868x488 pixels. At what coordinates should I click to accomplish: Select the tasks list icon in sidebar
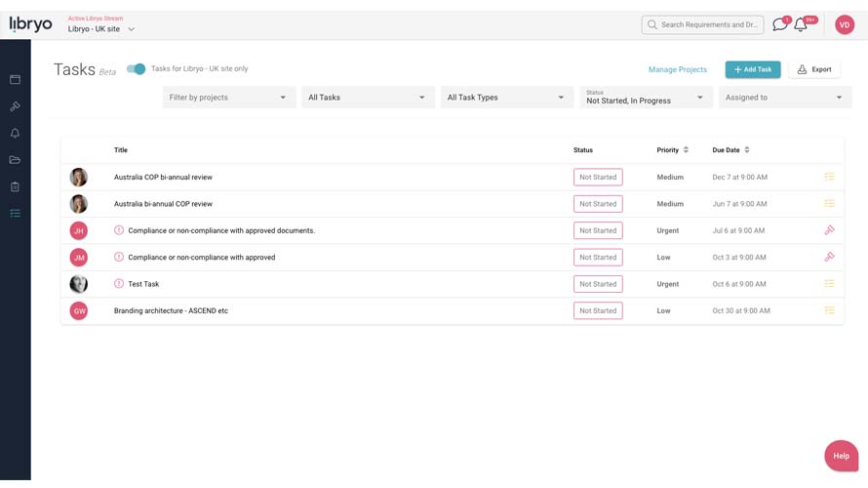coord(15,213)
